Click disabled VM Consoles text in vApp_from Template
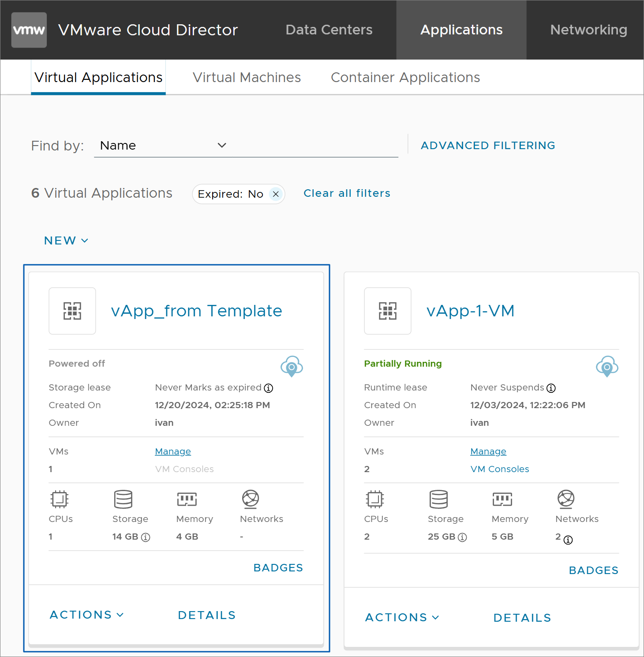Screen dimensions: 644x657 point(184,469)
